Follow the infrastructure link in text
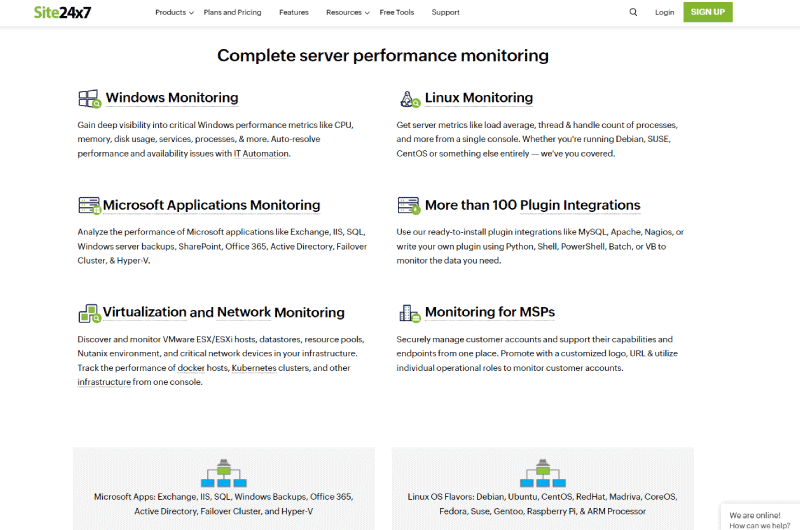The width and height of the screenshot is (800, 530). pyautogui.click(x=104, y=382)
